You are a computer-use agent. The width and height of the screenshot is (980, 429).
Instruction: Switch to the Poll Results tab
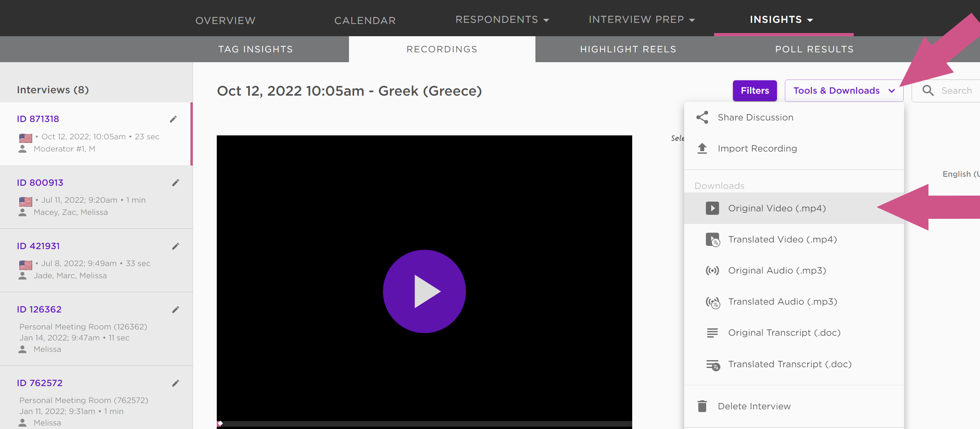point(814,49)
